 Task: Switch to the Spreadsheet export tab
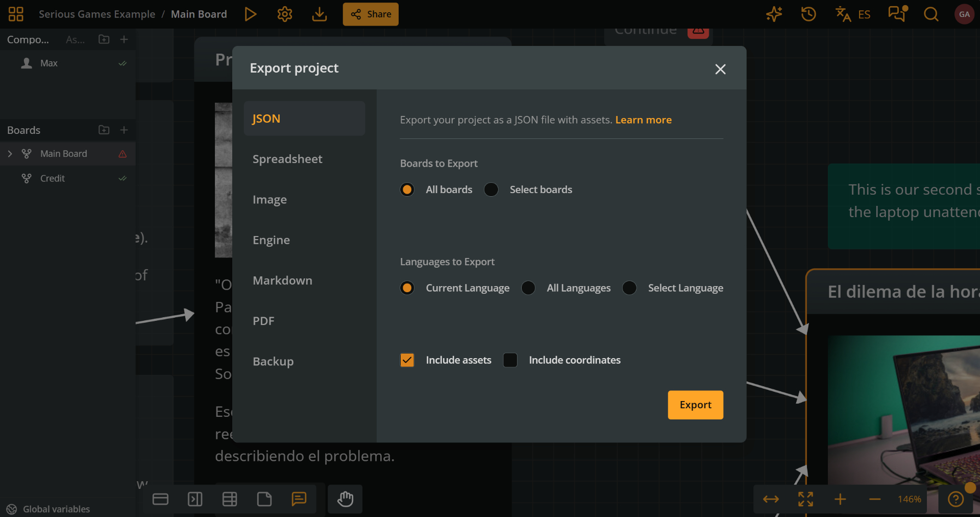[287, 159]
